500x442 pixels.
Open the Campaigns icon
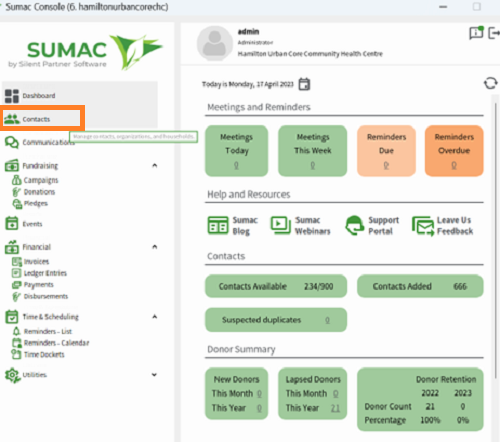[16, 180]
